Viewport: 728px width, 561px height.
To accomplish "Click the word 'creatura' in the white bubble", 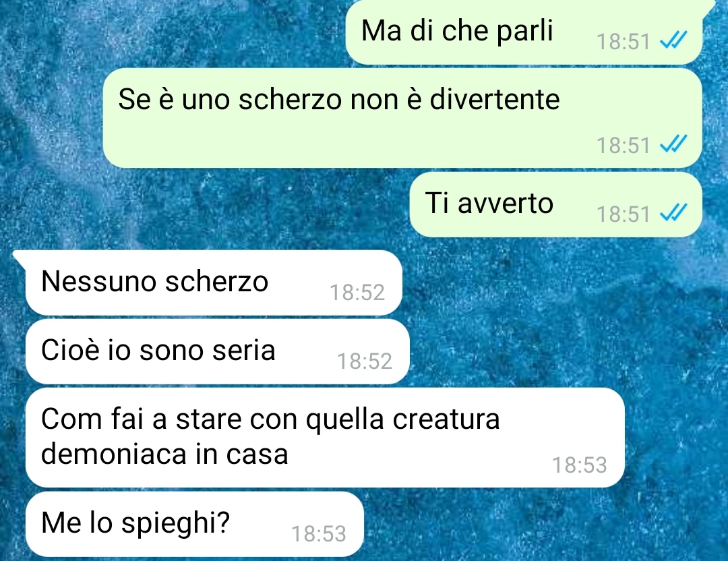I will click(446, 419).
